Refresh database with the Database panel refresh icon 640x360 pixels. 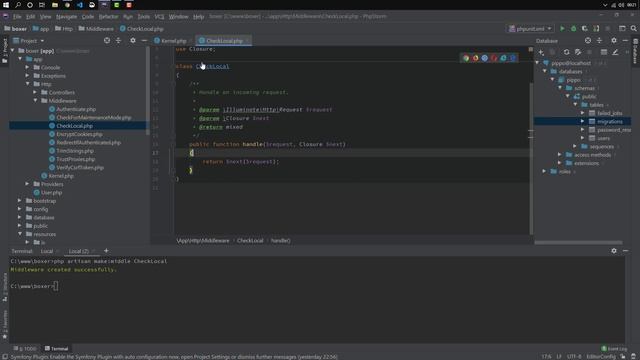click(566, 52)
